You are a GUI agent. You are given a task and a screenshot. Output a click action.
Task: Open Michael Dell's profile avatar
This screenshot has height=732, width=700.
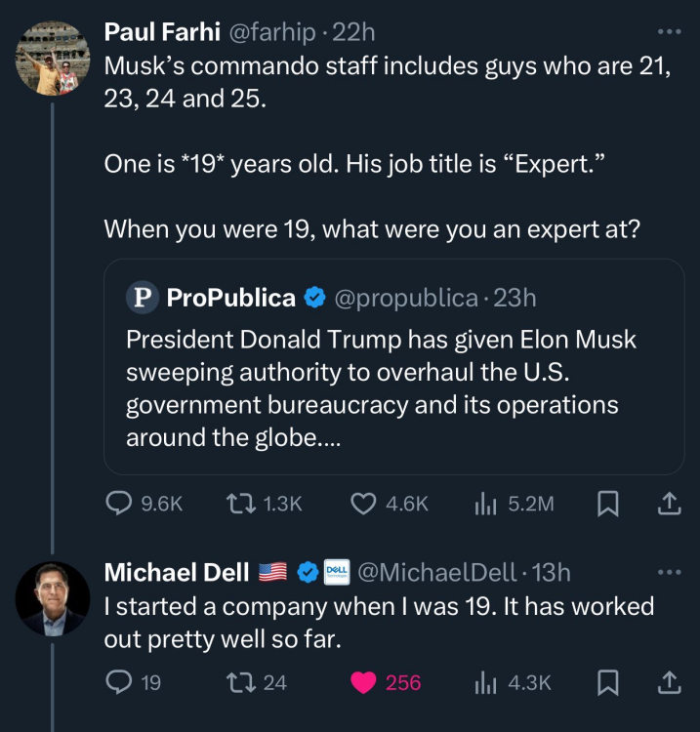(53, 598)
